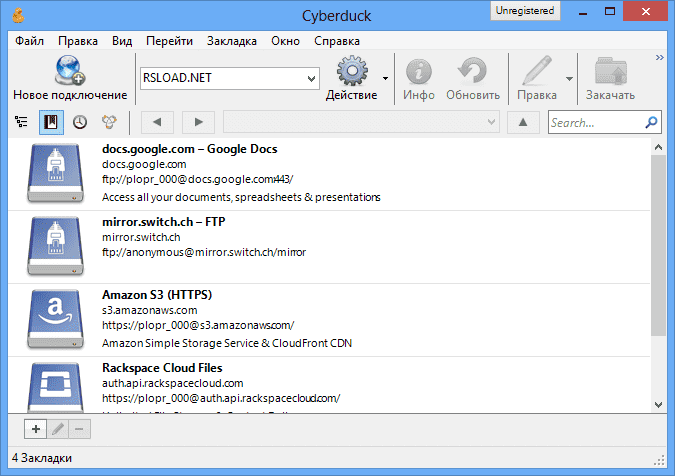675x476 pixels.
Task: Click the Info toolbar icon
Action: [419, 71]
